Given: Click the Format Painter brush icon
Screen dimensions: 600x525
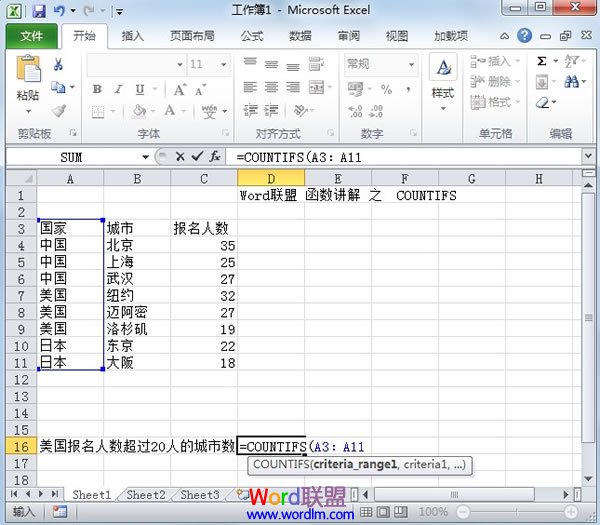Looking at the screenshot, I should coord(58,111).
